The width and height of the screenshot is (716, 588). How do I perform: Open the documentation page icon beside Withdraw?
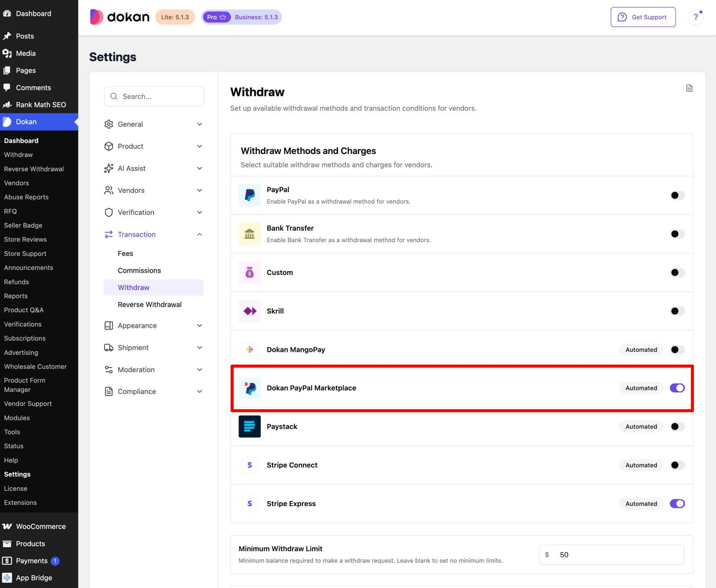coord(689,88)
